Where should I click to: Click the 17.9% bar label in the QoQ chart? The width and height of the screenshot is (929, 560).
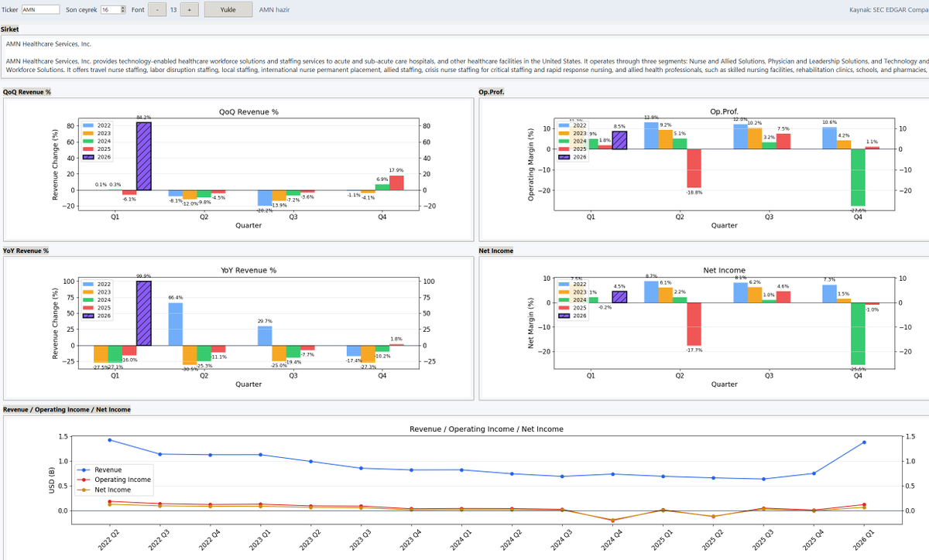(x=396, y=170)
